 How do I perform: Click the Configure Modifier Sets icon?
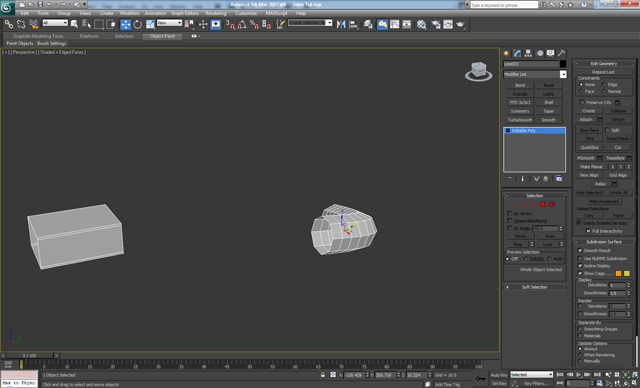pyautogui.click(x=559, y=179)
